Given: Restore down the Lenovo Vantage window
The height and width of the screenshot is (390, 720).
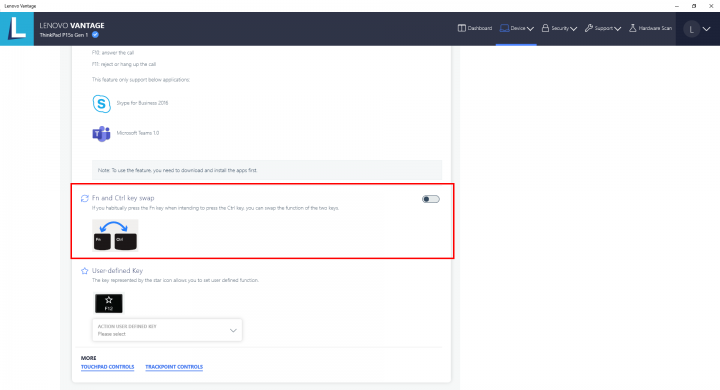Looking at the screenshot, I should point(694,6).
